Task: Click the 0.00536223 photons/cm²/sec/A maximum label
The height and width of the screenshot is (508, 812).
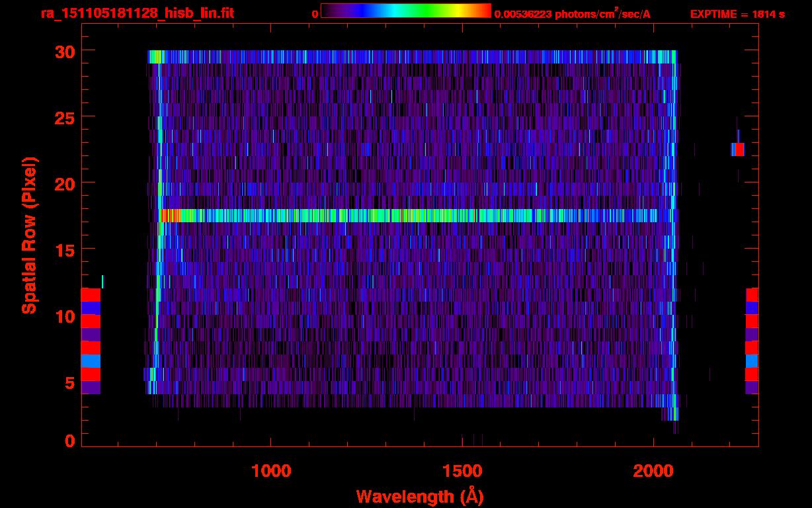Action: 577,14
